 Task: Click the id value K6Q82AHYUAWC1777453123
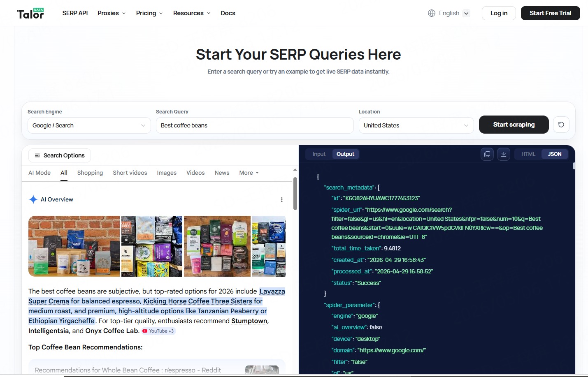pyautogui.click(x=381, y=198)
